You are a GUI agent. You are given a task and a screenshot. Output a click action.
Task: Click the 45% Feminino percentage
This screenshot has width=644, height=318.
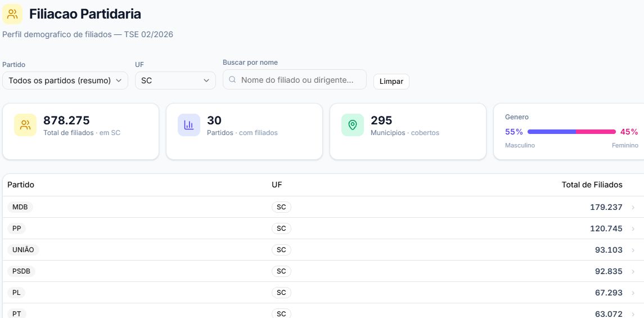pyautogui.click(x=629, y=132)
